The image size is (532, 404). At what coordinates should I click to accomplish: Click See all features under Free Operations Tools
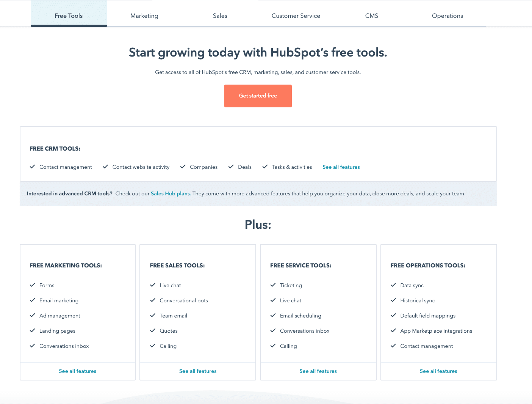coord(438,371)
